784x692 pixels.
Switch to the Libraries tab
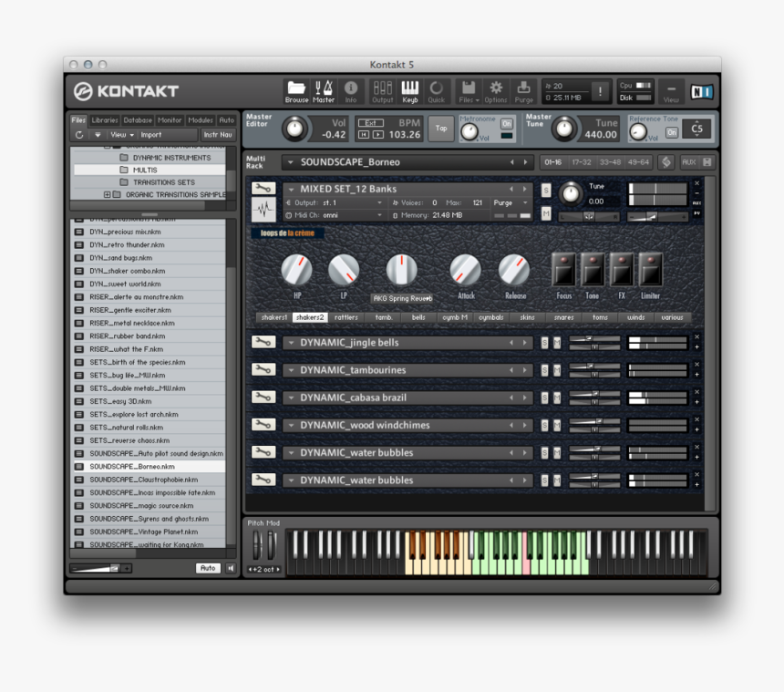(105, 120)
